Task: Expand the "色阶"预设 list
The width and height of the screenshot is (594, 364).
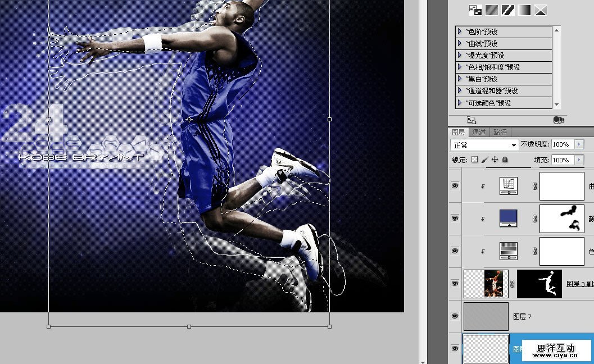Action: point(460,31)
